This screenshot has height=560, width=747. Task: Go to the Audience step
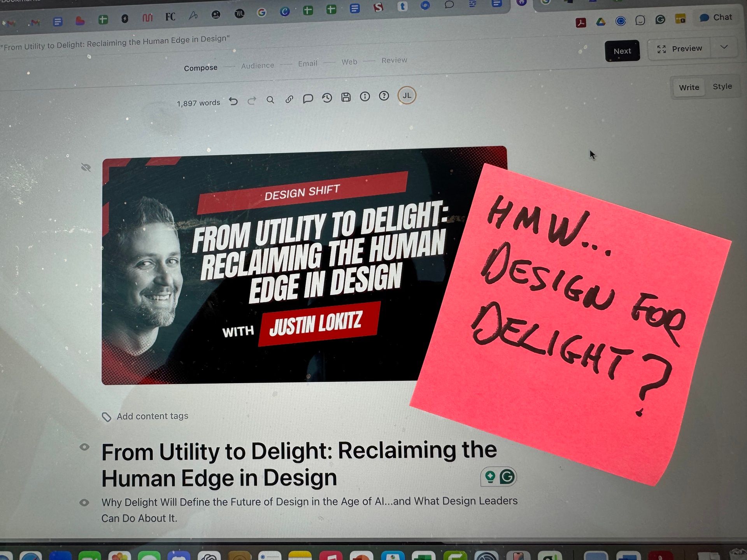pyautogui.click(x=257, y=65)
